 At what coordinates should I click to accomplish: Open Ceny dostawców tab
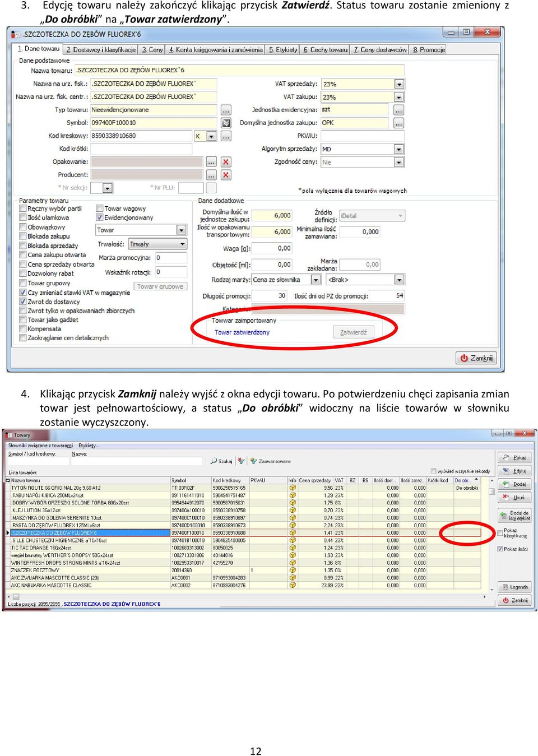[x=380, y=50]
